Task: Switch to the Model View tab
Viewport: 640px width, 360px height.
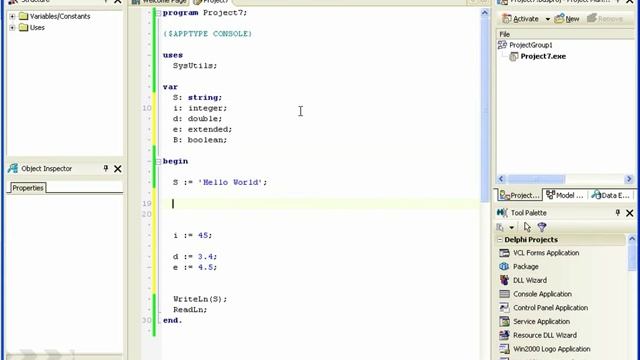Action: click(x=565, y=195)
